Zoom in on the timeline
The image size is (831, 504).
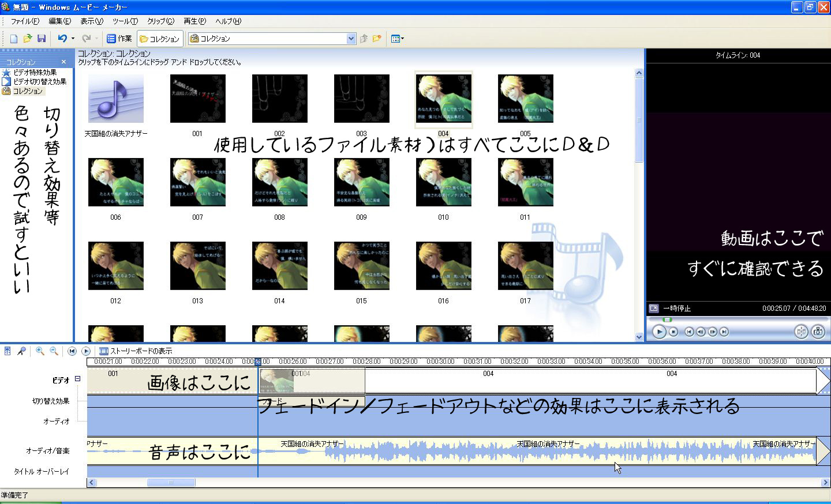pyautogui.click(x=40, y=351)
